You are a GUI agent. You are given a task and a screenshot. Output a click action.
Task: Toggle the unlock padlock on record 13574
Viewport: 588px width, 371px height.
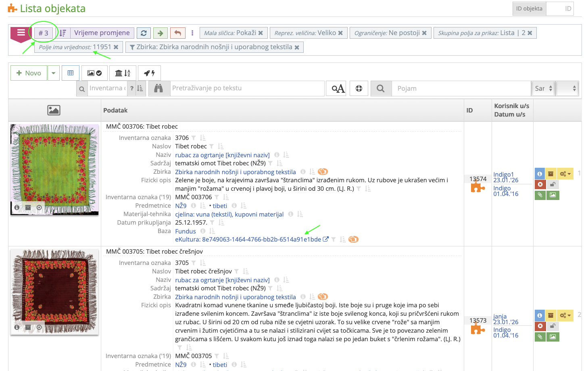(x=553, y=184)
